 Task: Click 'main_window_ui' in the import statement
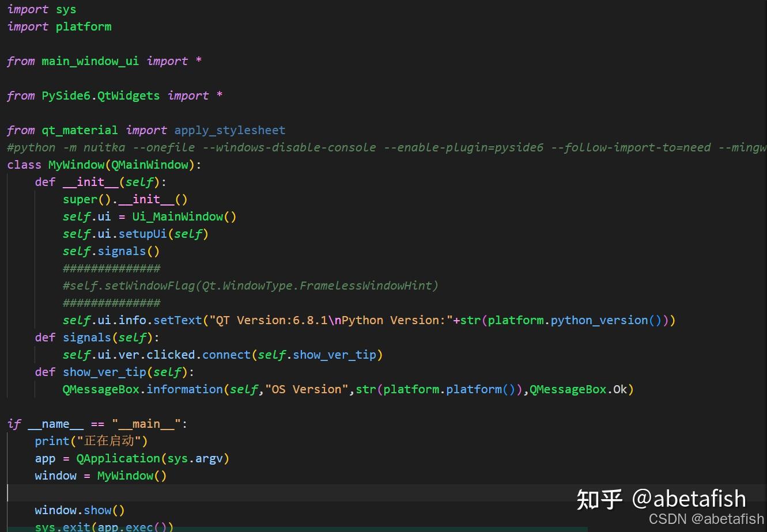[x=90, y=61]
